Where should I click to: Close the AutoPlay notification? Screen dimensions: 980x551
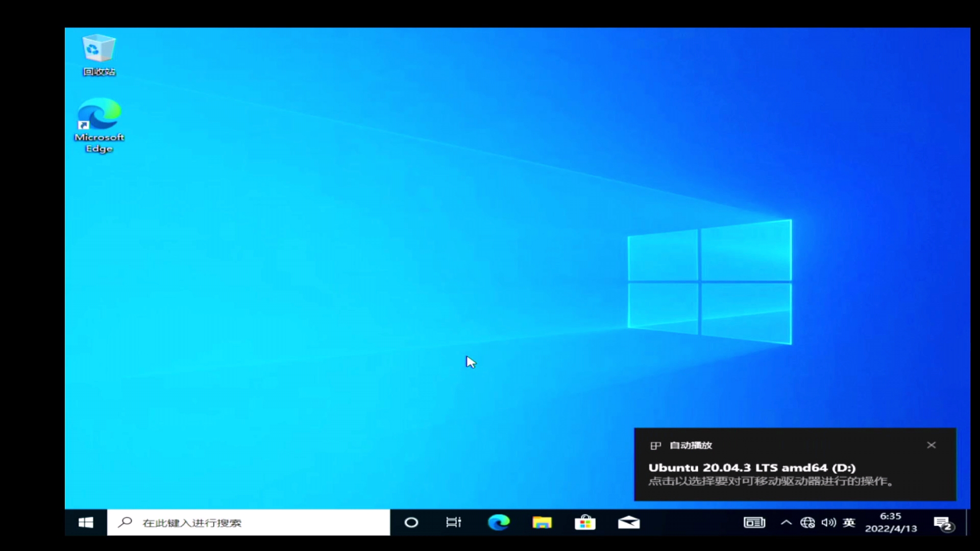(932, 445)
